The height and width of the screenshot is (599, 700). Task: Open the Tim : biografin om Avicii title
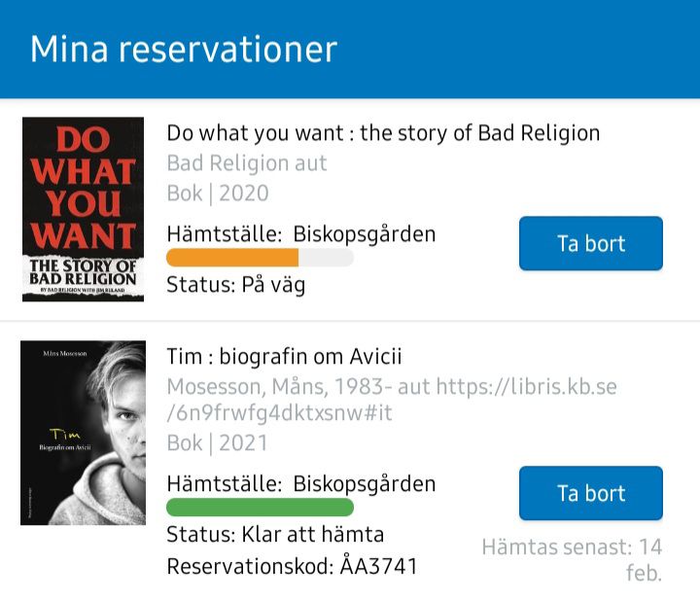coord(284,356)
